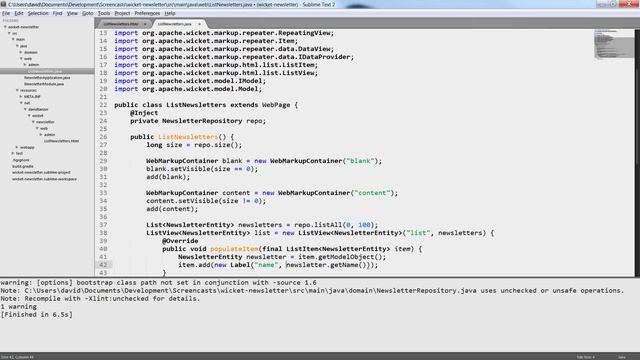Screen dimensions: 640x360
Task: Open the Preferences menu
Action: click(147, 13)
